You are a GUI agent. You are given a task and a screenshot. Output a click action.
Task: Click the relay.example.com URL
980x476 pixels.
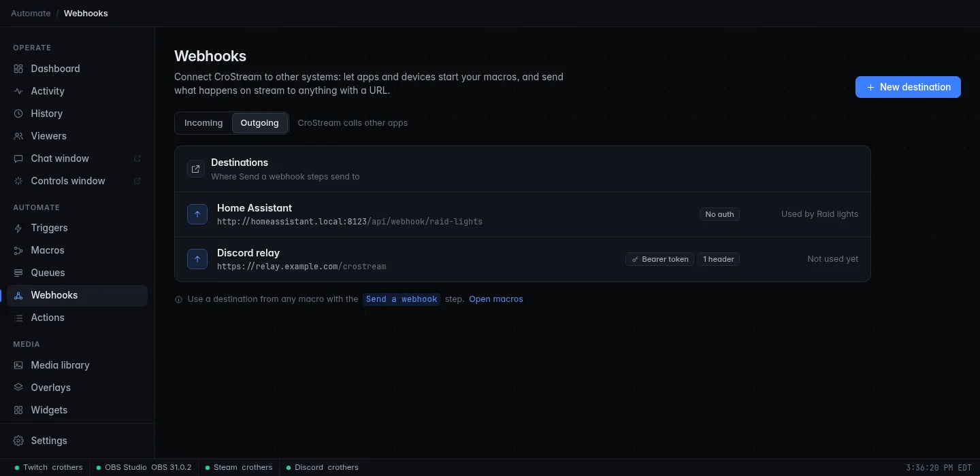pos(301,267)
